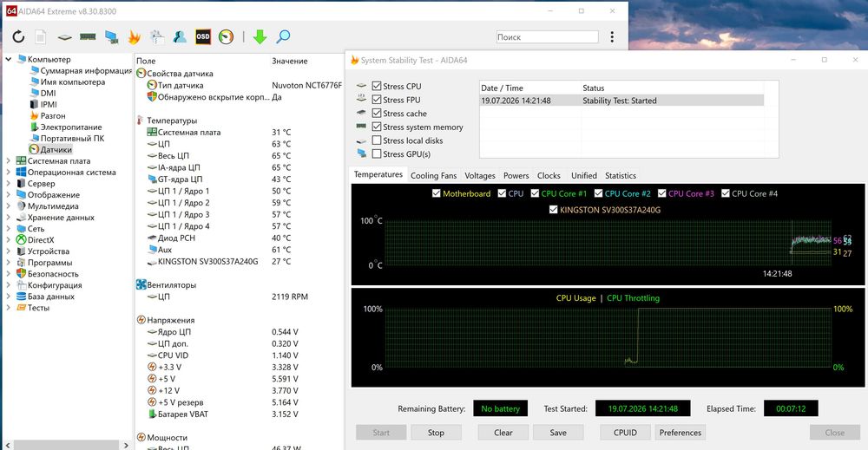Open CPUID from stability test

[x=625, y=433]
